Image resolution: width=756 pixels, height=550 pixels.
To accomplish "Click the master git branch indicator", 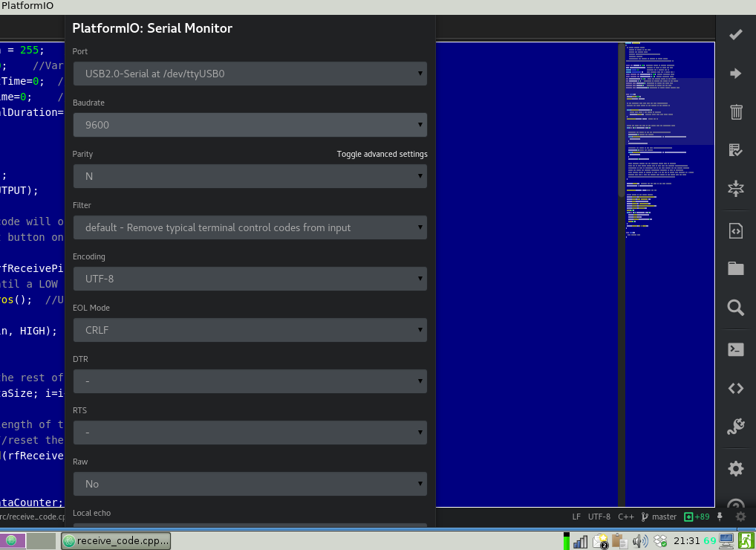I will click(x=659, y=517).
